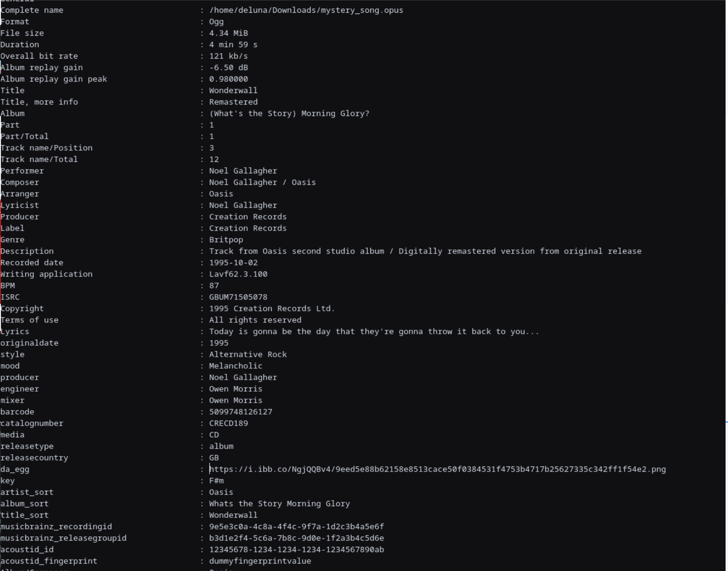Image resolution: width=728 pixels, height=571 pixels.
Task: Click the i.ibb.co URL in da_egg row
Action: pyautogui.click(x=437, y=469)
